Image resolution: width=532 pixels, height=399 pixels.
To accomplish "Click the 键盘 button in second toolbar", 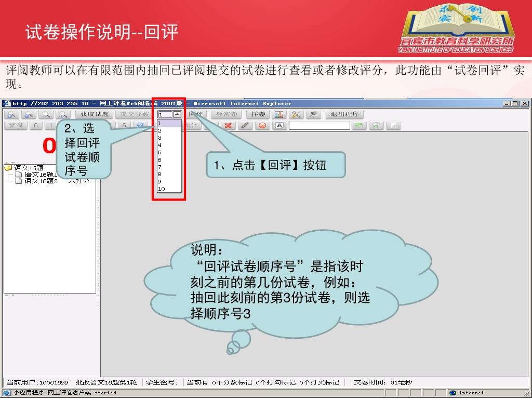I will pyautogui.click(x=16, y=126).
